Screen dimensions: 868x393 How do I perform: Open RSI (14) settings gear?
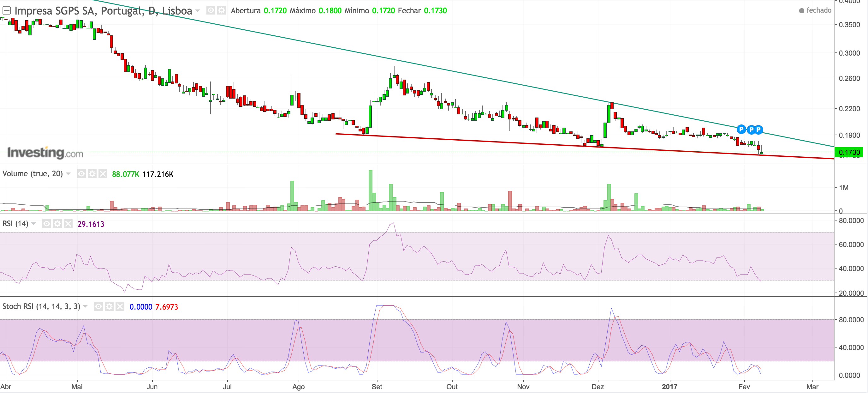point(57,224)
